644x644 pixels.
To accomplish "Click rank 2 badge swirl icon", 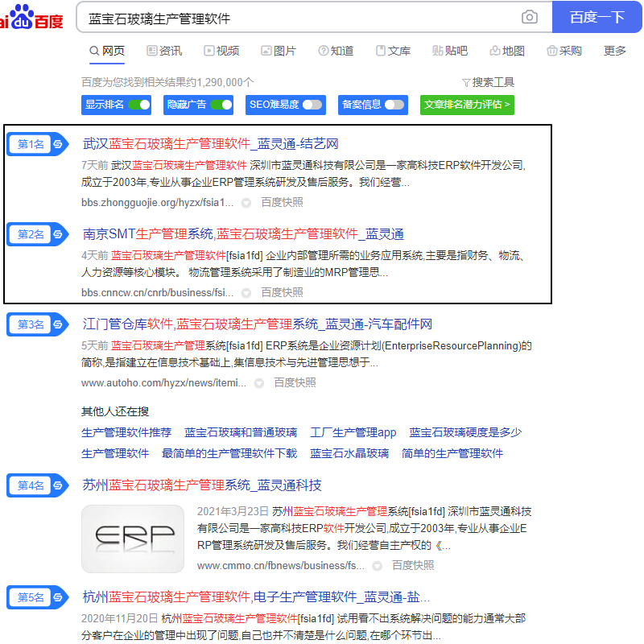I will [x=58, y=234].
